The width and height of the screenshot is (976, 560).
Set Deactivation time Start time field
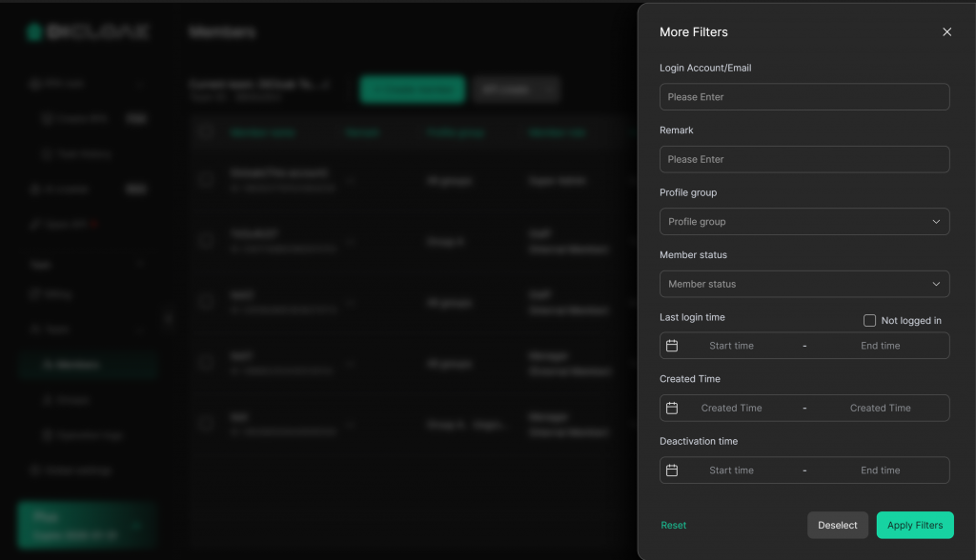pos(731,470)
